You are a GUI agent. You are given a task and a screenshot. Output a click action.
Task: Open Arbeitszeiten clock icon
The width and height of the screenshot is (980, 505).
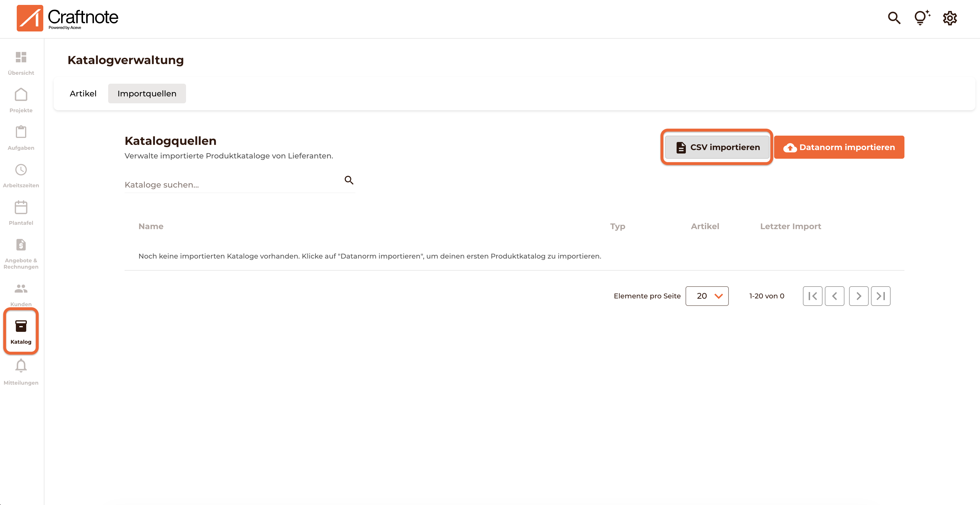click(x=21, y=170)
